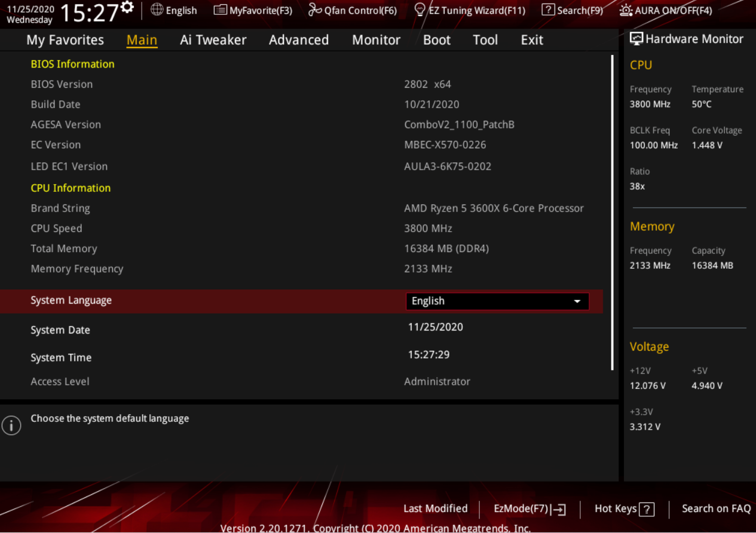This screenshot has height=533, width=756.
Task: Select the Exit tab
Action: click(532, 40)
